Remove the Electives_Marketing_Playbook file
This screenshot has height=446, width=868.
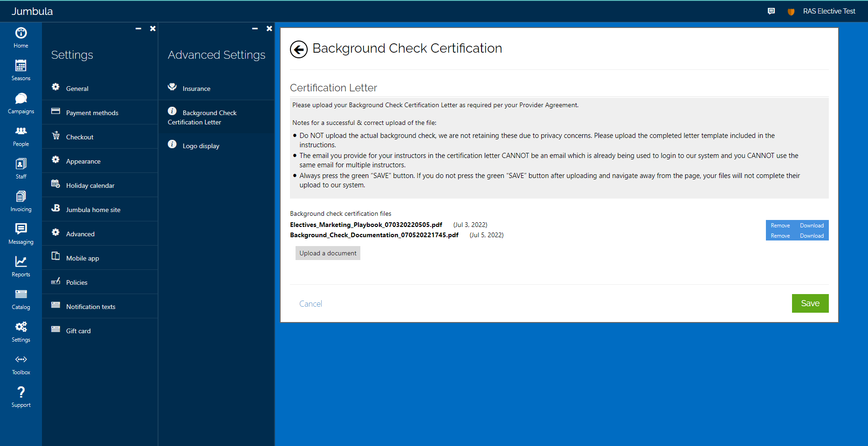point(780,226)
